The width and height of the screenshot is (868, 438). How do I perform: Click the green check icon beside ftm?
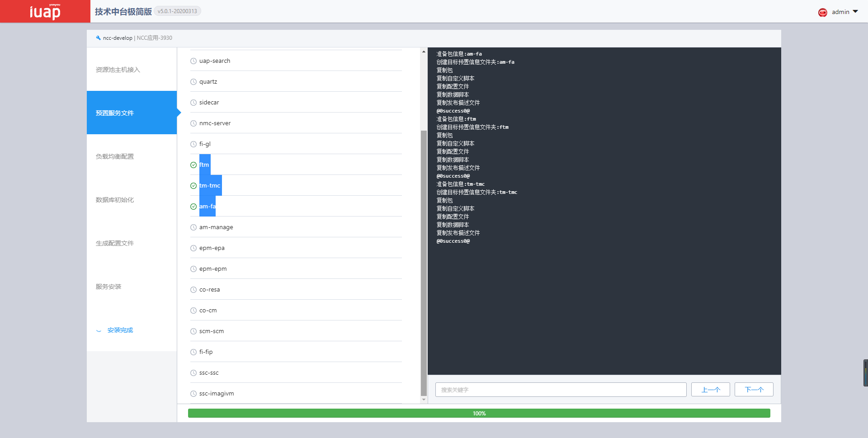[193, 165]
